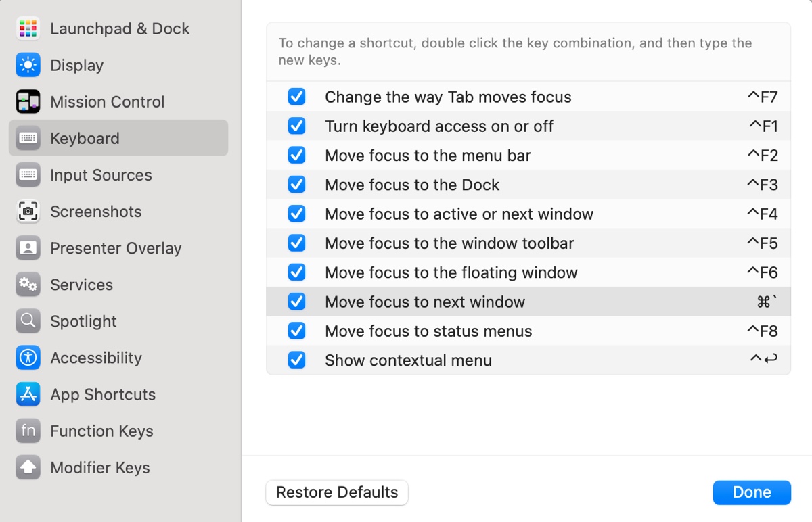The width and height of the screenshot is (812, 522).
Task: Open the Spotlight magnifier icon
Action: [x=28, y=321]
